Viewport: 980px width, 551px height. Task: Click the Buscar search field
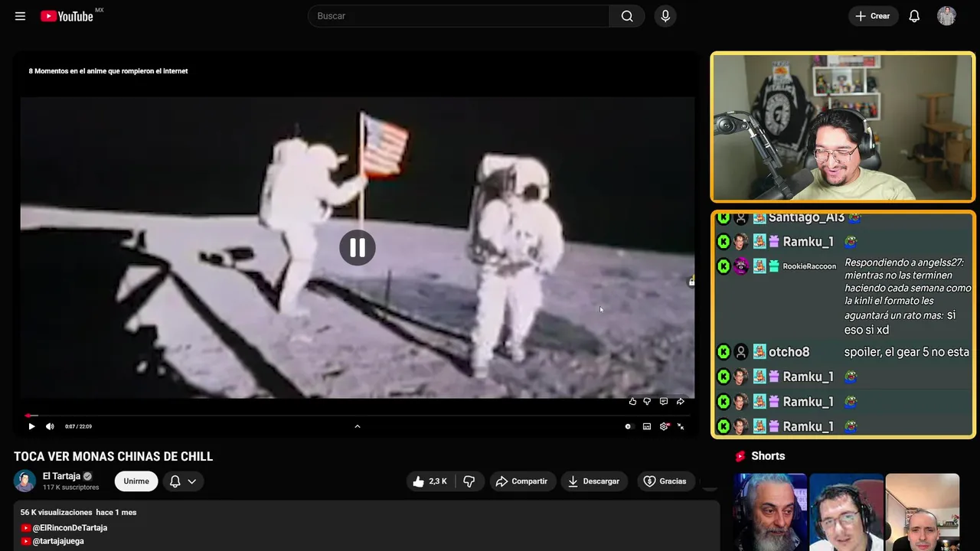(x=459, y=16)
